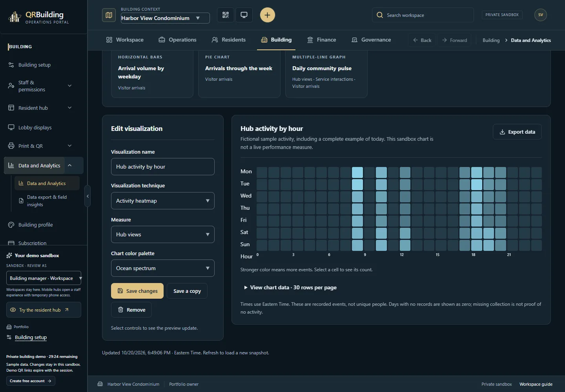Click the Forward navigation arrow
The height and width of the screenshot is (392, 565).
coord(454,40)
